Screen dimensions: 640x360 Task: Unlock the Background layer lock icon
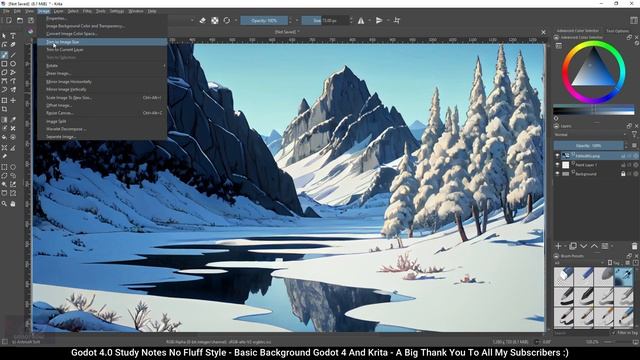[x=623, y=173]
